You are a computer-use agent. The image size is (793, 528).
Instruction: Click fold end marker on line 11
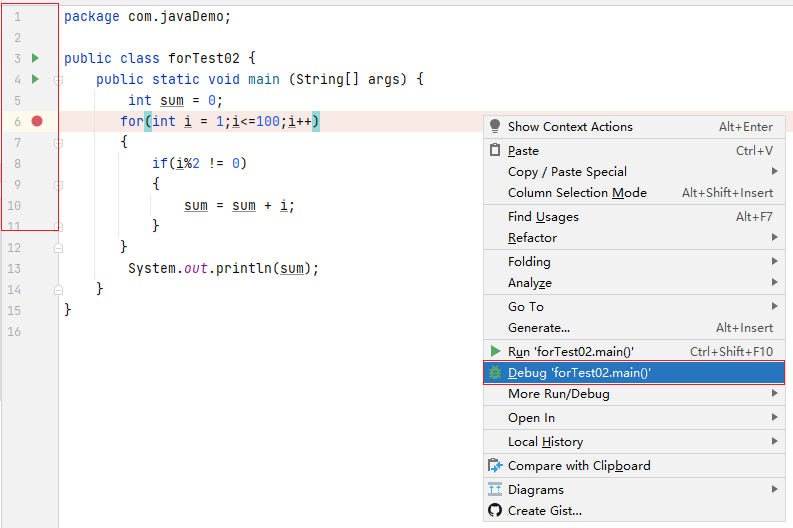click(x=59, y=227)
